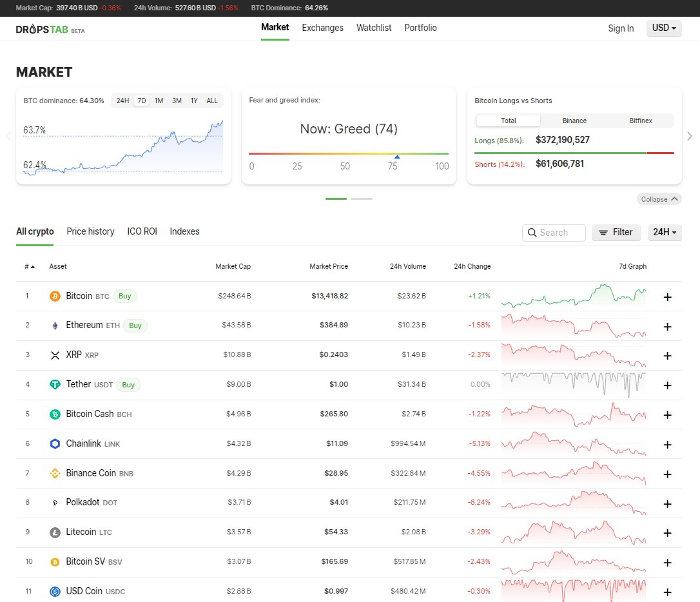Open the Dropstab logo home link

(50, 30)
